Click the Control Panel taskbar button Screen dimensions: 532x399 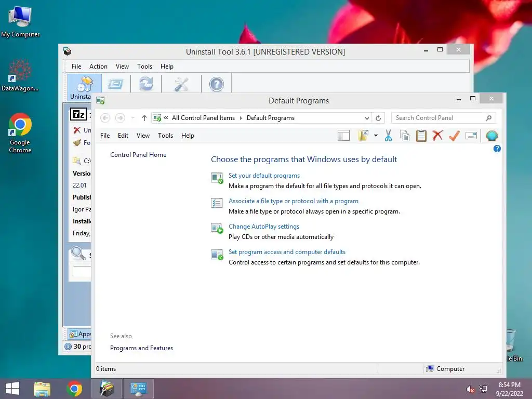click(x=138, y=389)
